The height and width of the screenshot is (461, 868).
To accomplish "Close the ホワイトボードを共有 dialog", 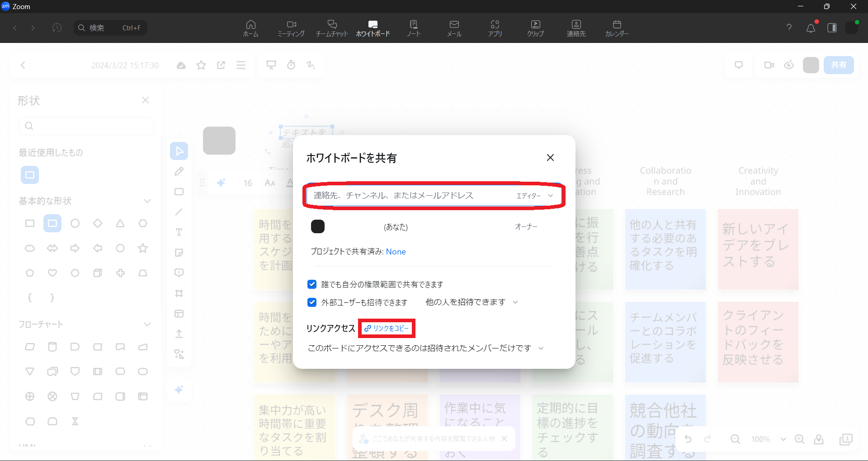I will 550,158.
